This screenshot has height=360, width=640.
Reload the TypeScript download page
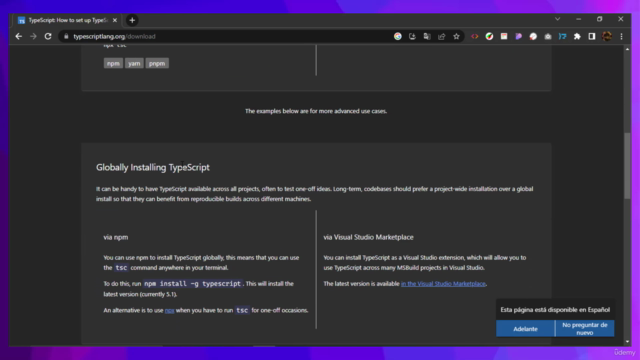[x=48, y=36]
